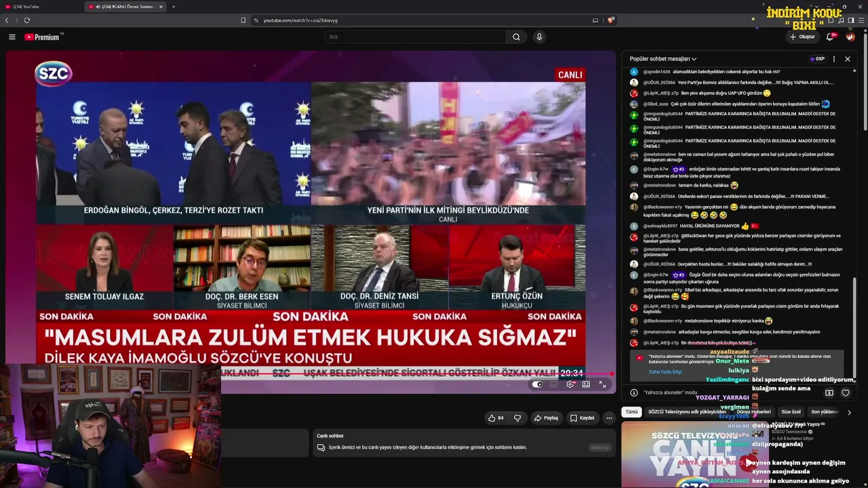Start voice search with the microphone
The image size is (868, 488).
tap(539, 37)
